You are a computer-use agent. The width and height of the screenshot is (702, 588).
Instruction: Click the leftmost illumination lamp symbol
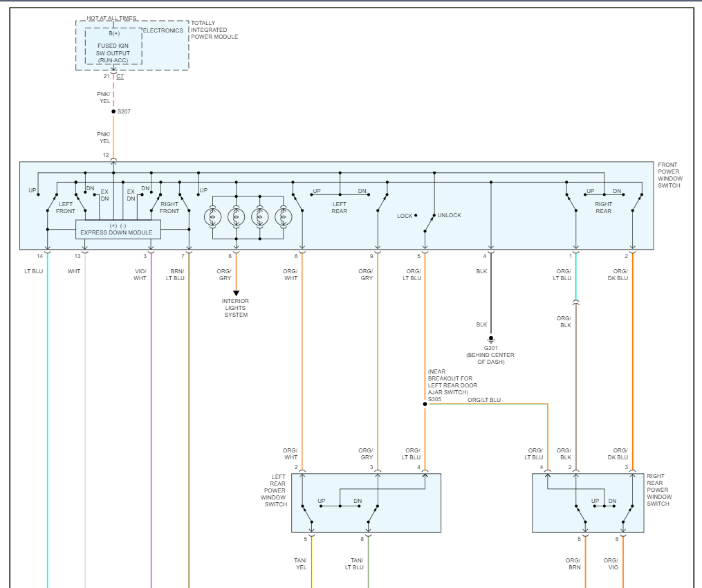click(x=212, y=217)
